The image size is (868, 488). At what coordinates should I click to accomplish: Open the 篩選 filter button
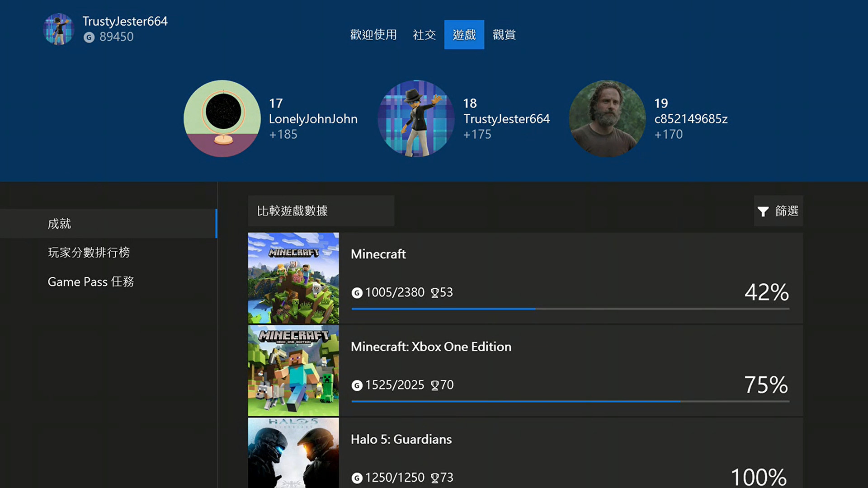pos(778,211)
